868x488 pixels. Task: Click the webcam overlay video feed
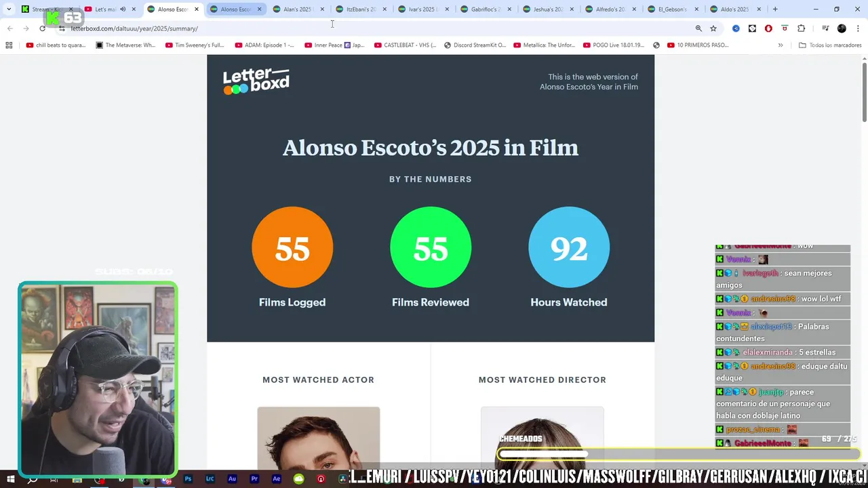pyautogui.click(x=98, y=379)
